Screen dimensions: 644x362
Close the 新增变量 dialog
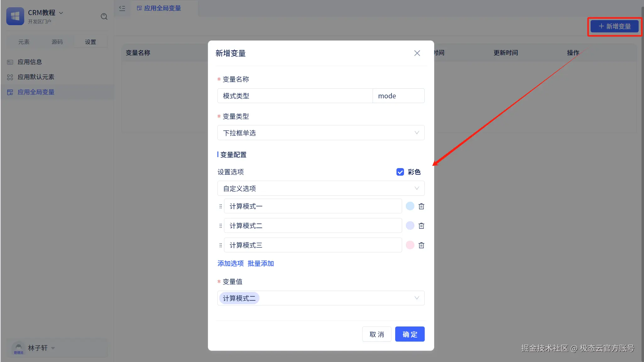417,53
